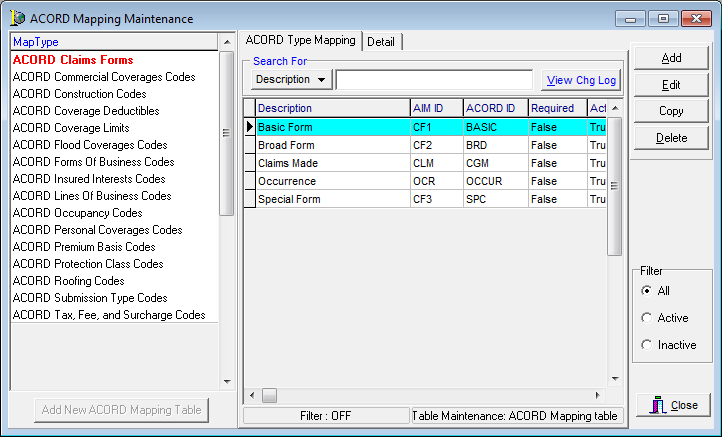Click the Copy button
The image size is (722, 437).
[671, 111]
